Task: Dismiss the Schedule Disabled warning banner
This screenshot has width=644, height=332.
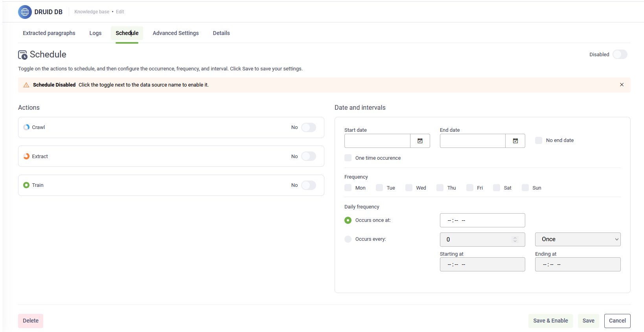Action: 622,85
